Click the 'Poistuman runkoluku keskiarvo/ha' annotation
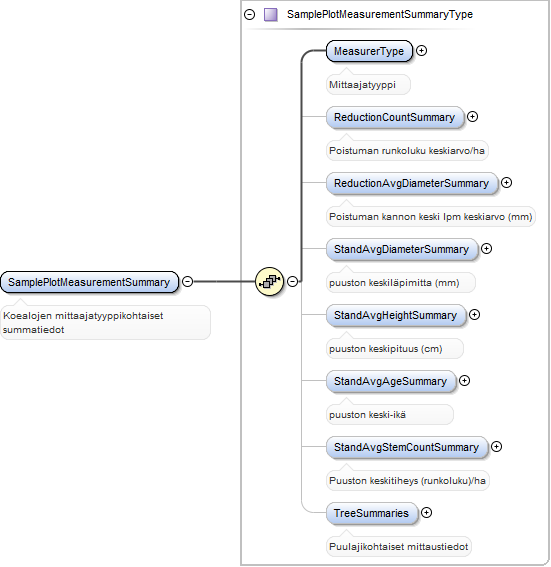The width and height of the screenshot is (551, 567). point(407,150)
